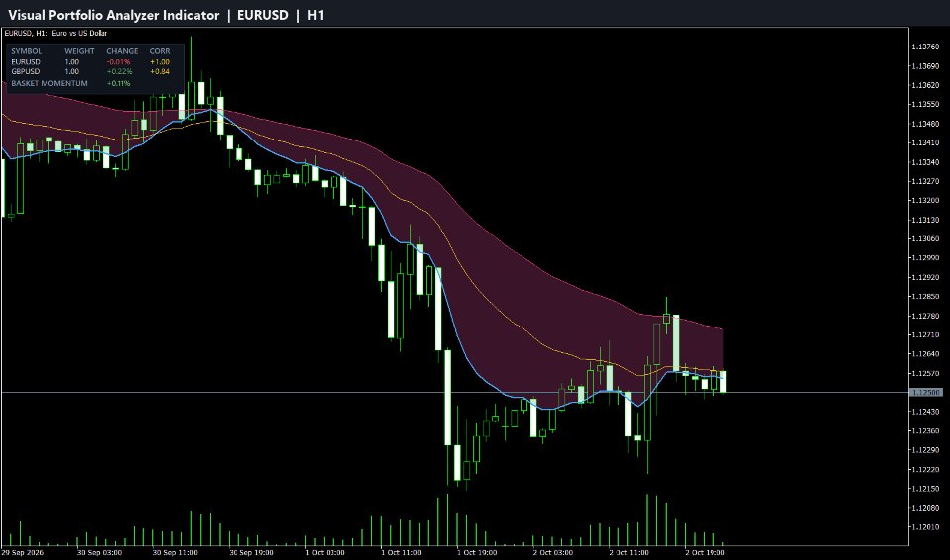Viewport: 950px width, 560px height.
Task: Click price axis label 1.12850
Action: [927, 297]
